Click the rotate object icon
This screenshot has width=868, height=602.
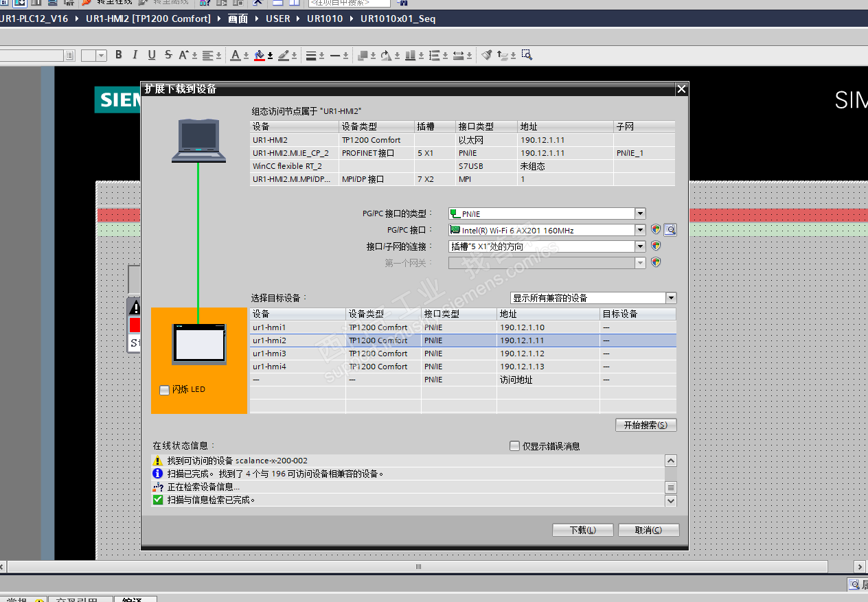pyautogui.click(x=386, y=55)
